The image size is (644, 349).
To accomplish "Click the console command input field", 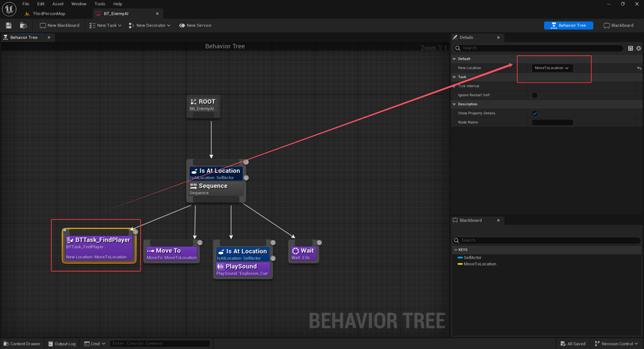I will click(160, 344).
